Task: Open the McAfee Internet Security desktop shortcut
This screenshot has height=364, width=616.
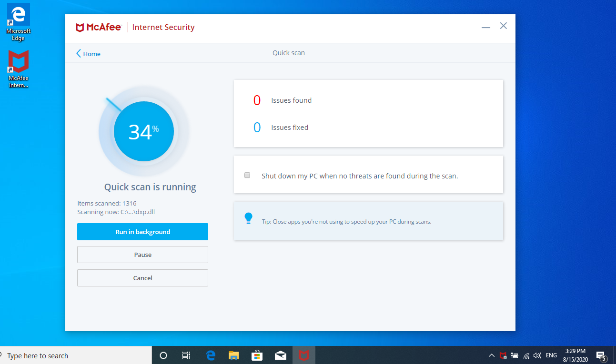Action: tap(18, 69)
